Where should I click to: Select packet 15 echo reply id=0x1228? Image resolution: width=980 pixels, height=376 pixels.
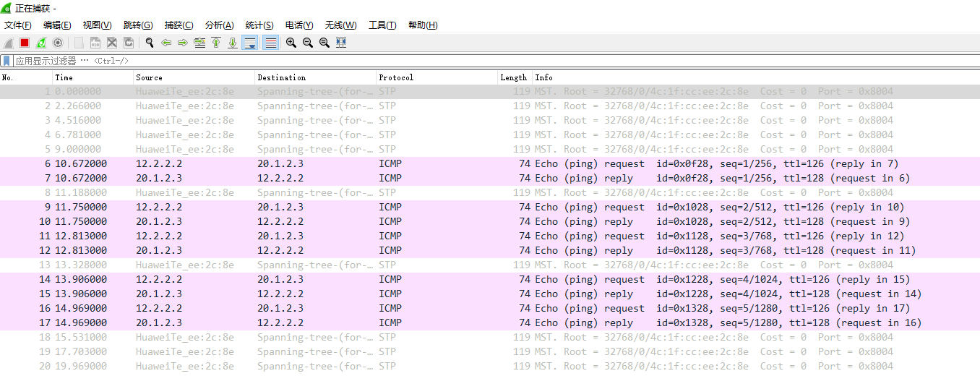coord(490,294)
